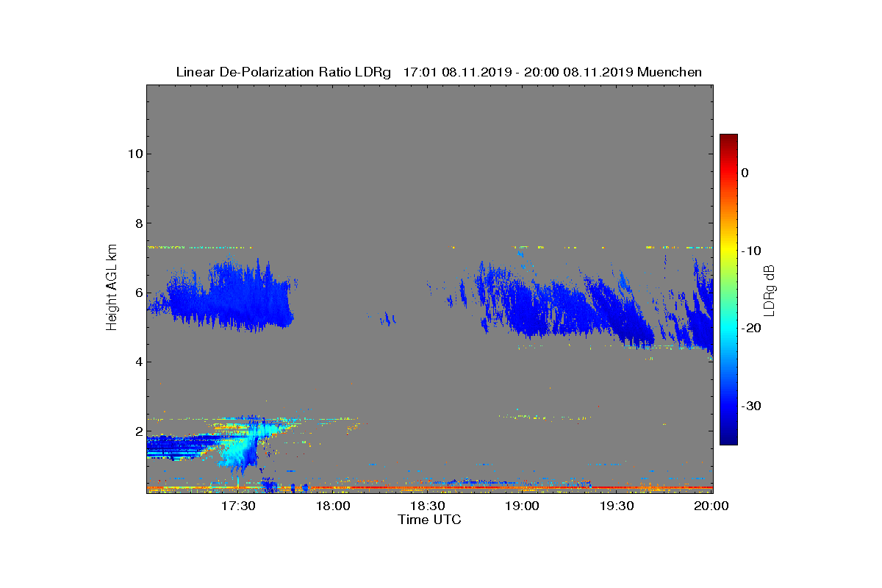Click the 19:00 time axis label
Image resolution: width=882 pixels, height=588 pixels.
coord(522,506)
